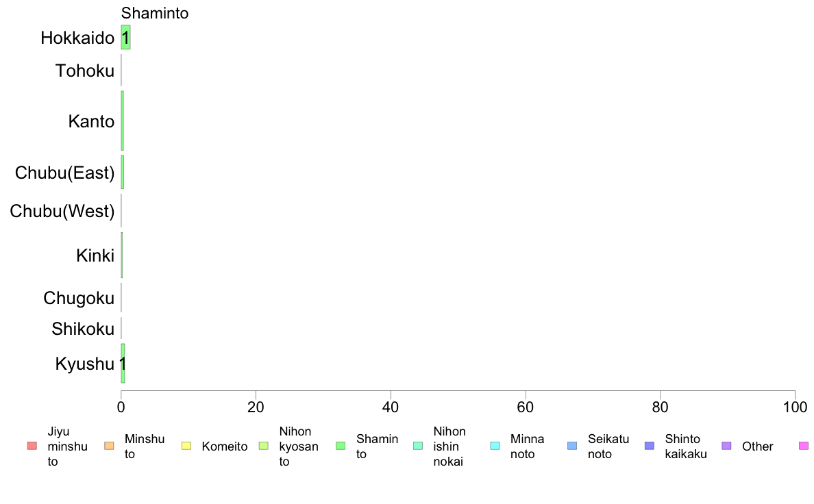Click the Kanto green bar
Image resolution: width=814 pixels, height=504 pixels.
[x=123, y=121]
